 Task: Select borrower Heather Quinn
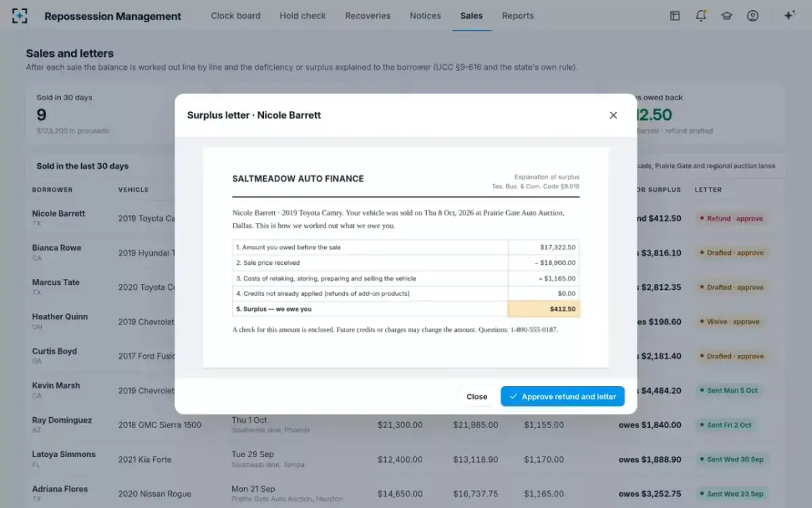60,316
